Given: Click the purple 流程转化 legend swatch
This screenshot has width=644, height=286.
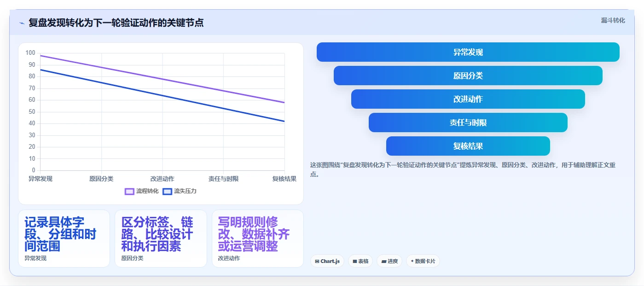Looking at the screenshot, I should point(129,191).
